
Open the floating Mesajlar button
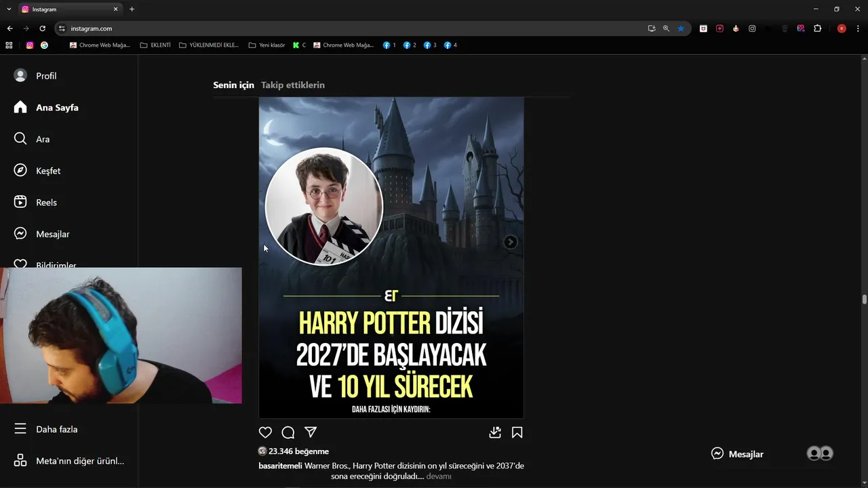(x=737, y=454)
